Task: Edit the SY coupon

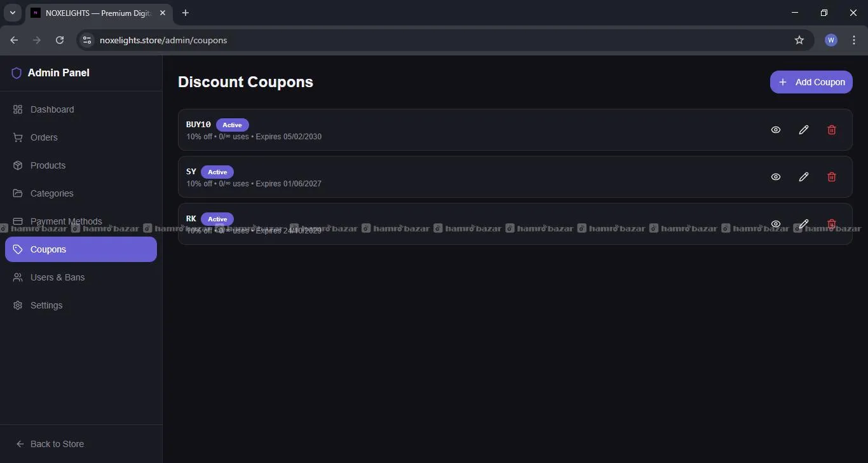Action: [x=803, y=177]
